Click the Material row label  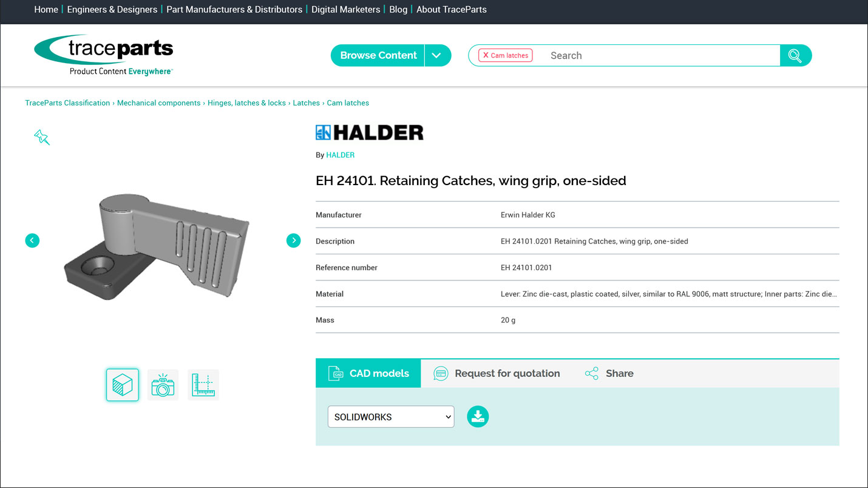330,294
